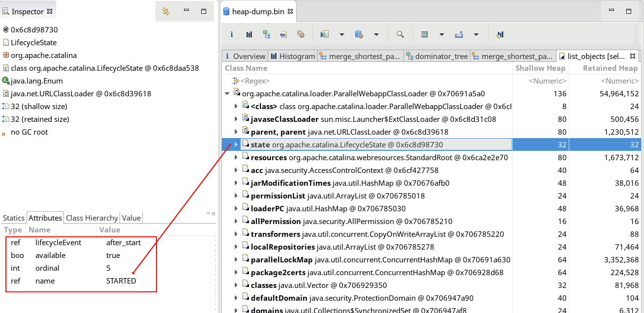Open the export dropdown arrow
The image size is (644, 313).
point(476,34)
